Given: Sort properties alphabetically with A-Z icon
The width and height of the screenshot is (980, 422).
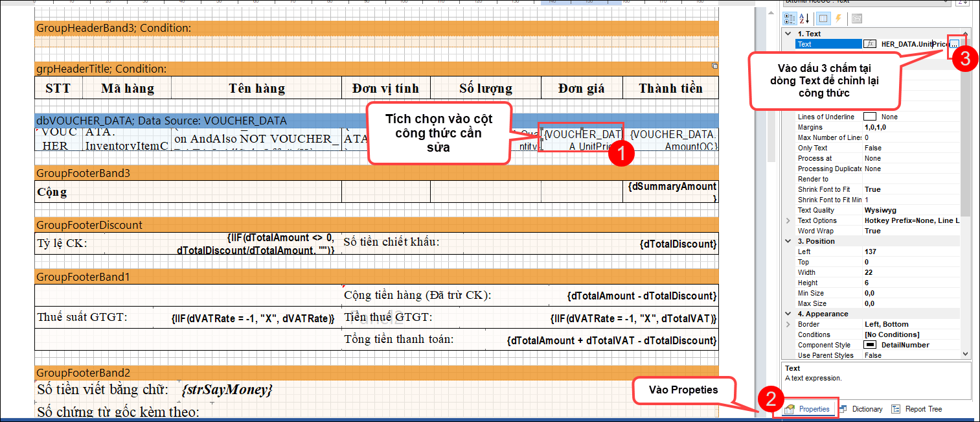Looking at the screenshot, I should pos(804,19).
